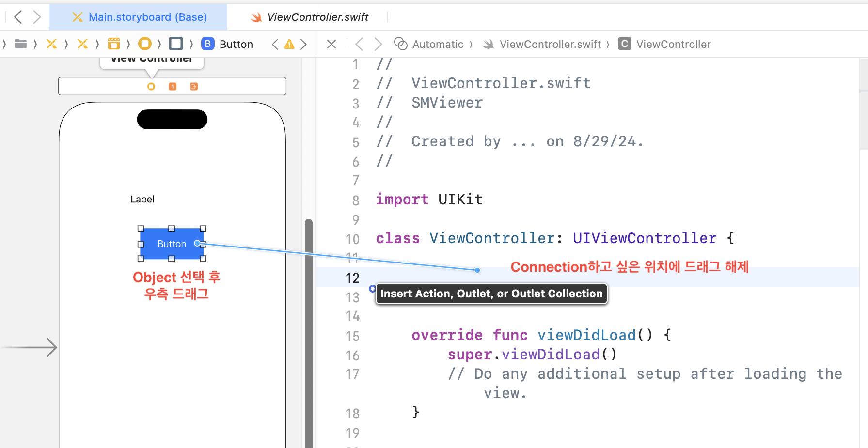The height and width of the screenshot is (448, 868).
Task: Click 'UIViewController' superclass on line 10
Action: (645, 238)
